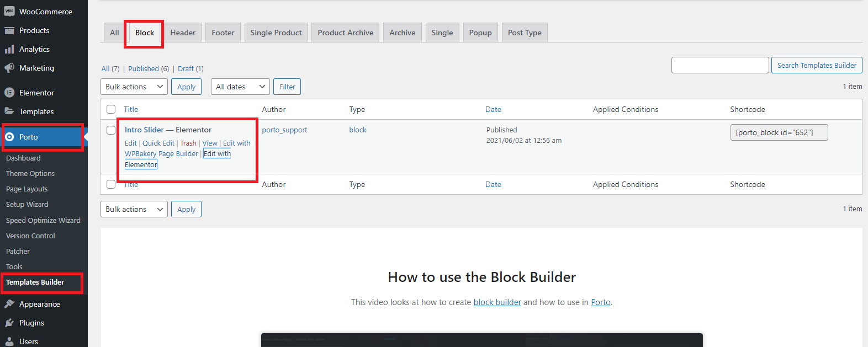Switch to the Header tab

tap(183, 33)
